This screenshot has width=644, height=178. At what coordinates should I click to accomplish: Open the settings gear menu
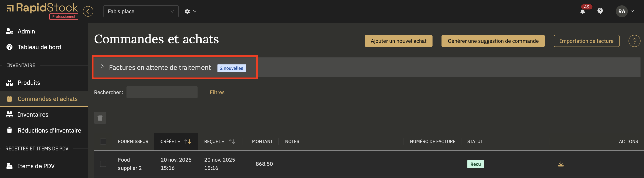click(x=187, y=11)
